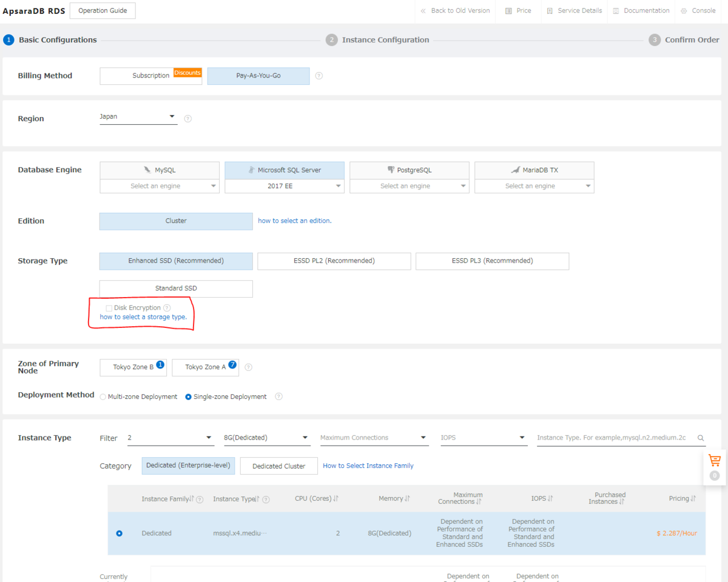Select the Dedicated (Enterprise-level) category tab

tap(188, 466)
